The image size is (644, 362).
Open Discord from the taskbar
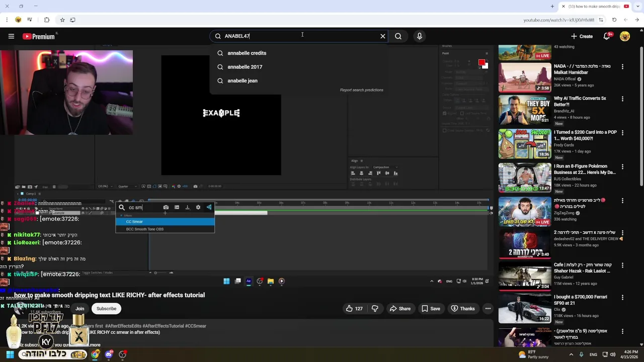(109, 354)
